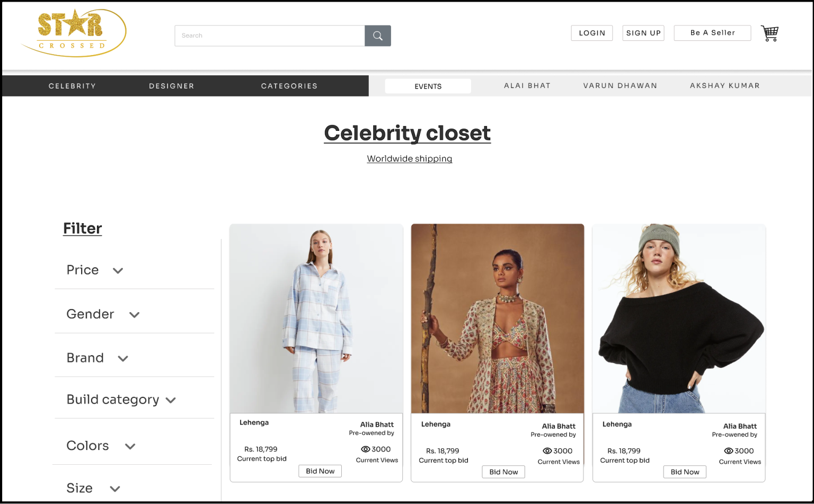Click eye views icon on floral outfit card
Image resolution: width=814 pixels, height=504 pixels.
point(547,451)
